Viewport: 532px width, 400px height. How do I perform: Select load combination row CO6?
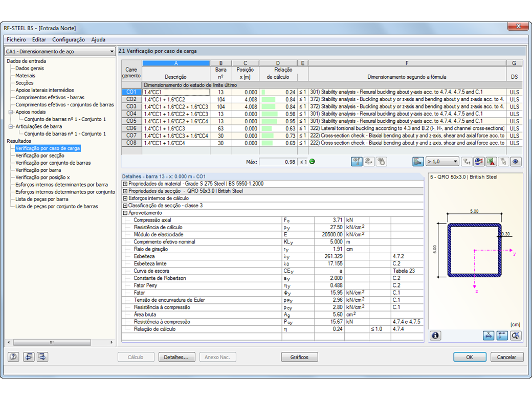click(131, 128)
